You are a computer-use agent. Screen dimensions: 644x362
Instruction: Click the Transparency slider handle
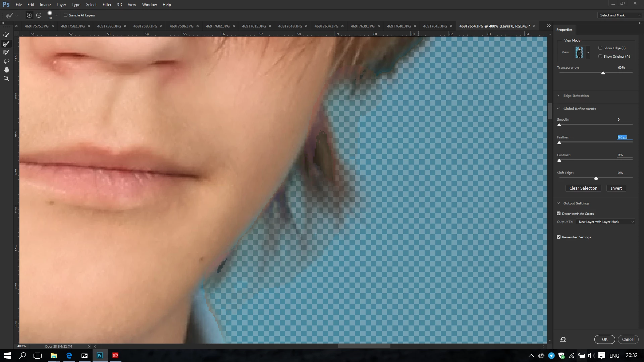[x=603, y=73]
